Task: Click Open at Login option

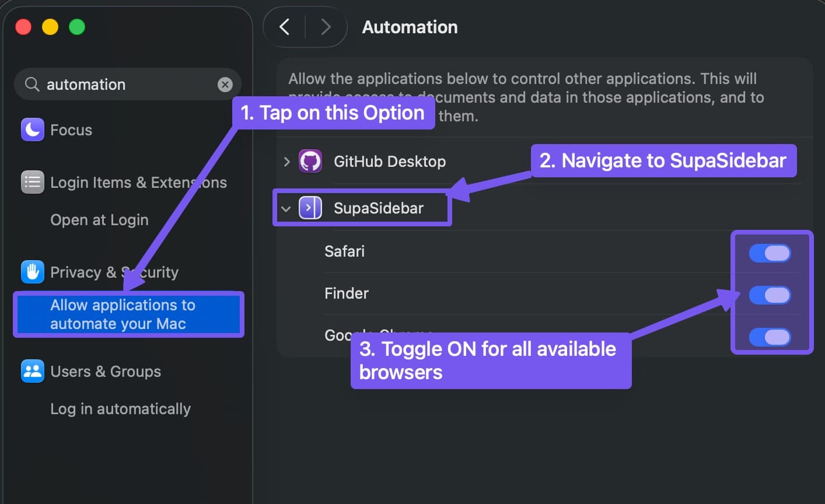Action: (99, 219)
